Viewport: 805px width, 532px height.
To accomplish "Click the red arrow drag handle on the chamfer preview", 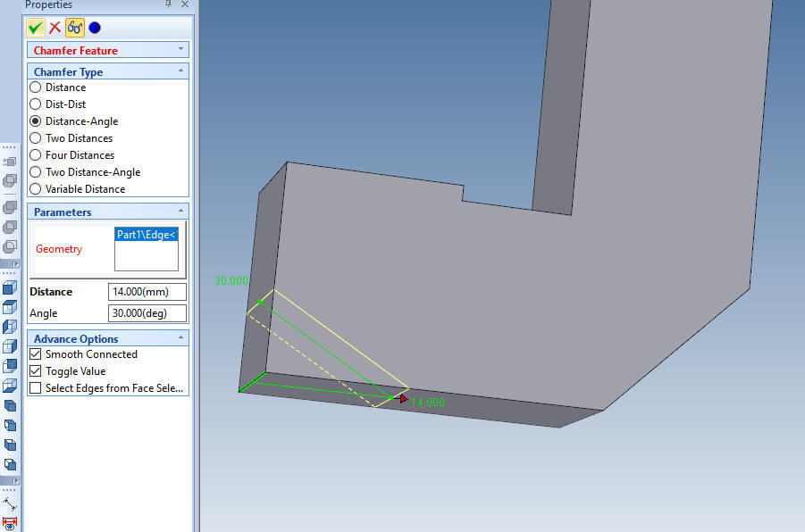I will pyautogui.click(x=403, y=399).
